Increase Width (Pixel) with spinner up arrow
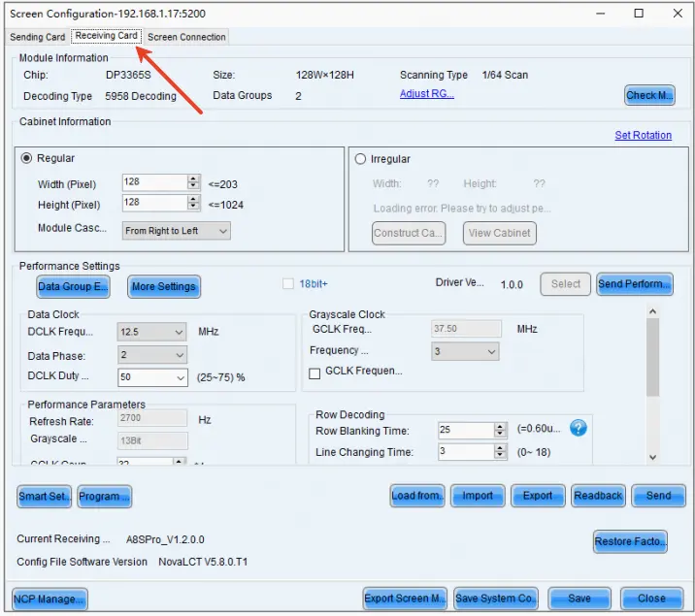The width and height of the screenshot is (695, 616). pyautogui.click(x=193, y=178)
